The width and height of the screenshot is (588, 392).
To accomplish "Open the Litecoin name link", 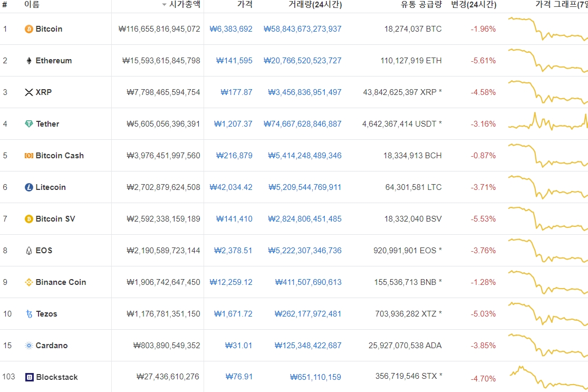I will (x=51, y=187).
